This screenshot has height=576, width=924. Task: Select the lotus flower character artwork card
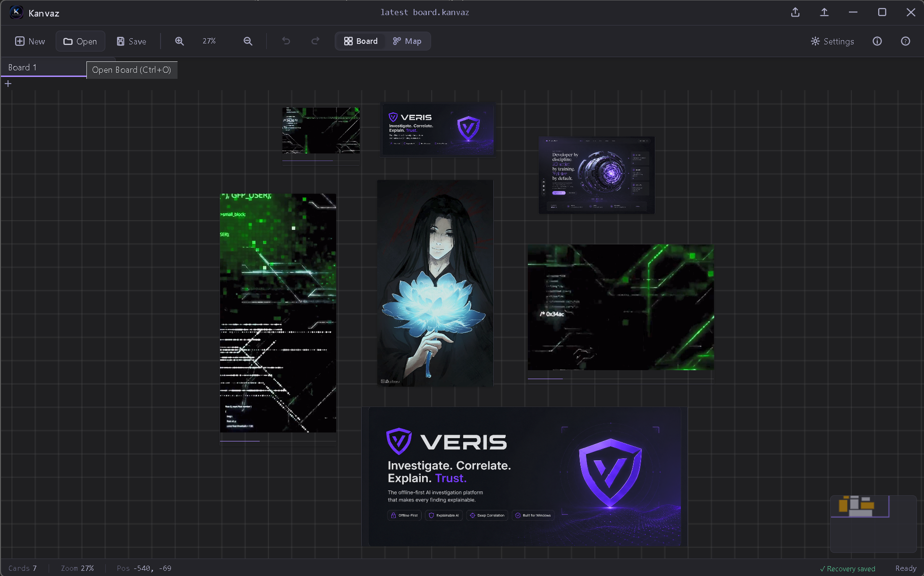435,283
